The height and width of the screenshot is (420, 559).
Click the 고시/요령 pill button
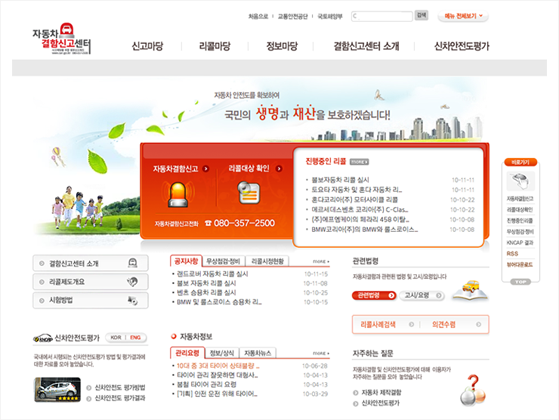[422, 295]
